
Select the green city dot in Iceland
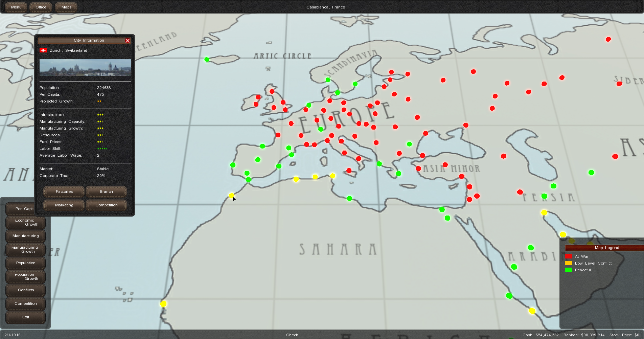207,60
